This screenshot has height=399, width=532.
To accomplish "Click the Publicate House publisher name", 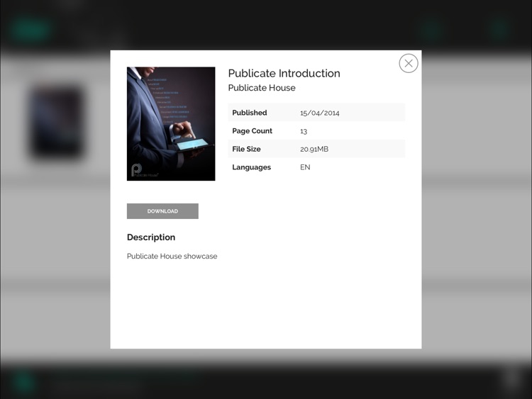I will tap(262, 88).
